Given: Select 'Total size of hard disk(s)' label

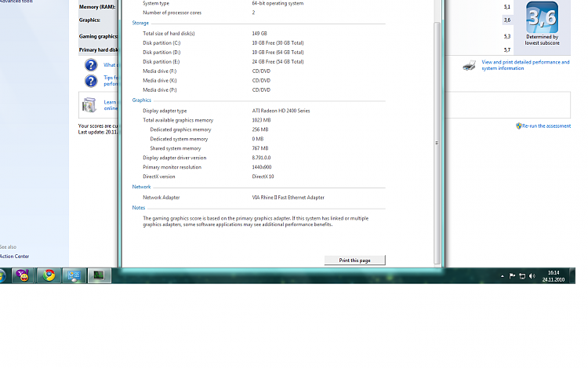Looking at the screenshot, I should [x=169, y=34].
